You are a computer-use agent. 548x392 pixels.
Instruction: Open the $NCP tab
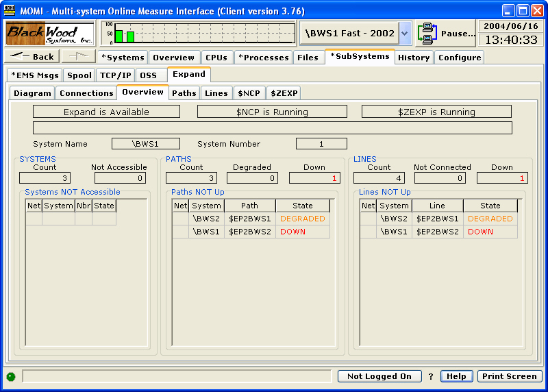tap(249, 93)
